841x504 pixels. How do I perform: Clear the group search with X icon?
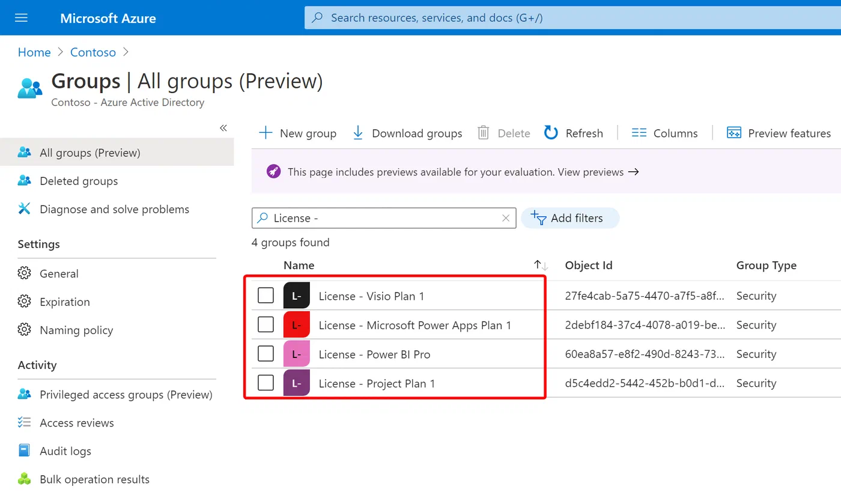coord(506,218)
